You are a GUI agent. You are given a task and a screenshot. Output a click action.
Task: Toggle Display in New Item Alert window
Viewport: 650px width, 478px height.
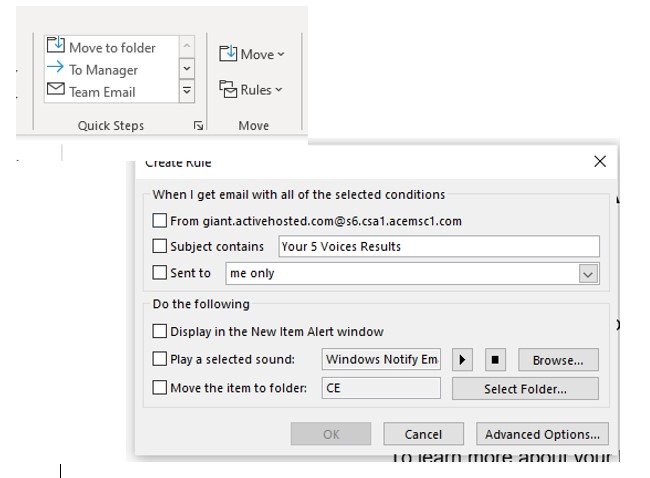click(160, 332)
